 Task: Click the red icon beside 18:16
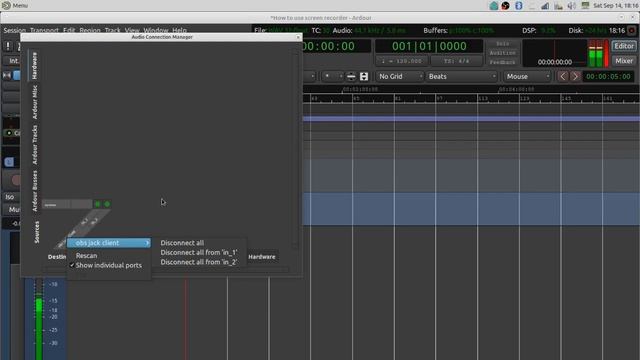point(631,31)
